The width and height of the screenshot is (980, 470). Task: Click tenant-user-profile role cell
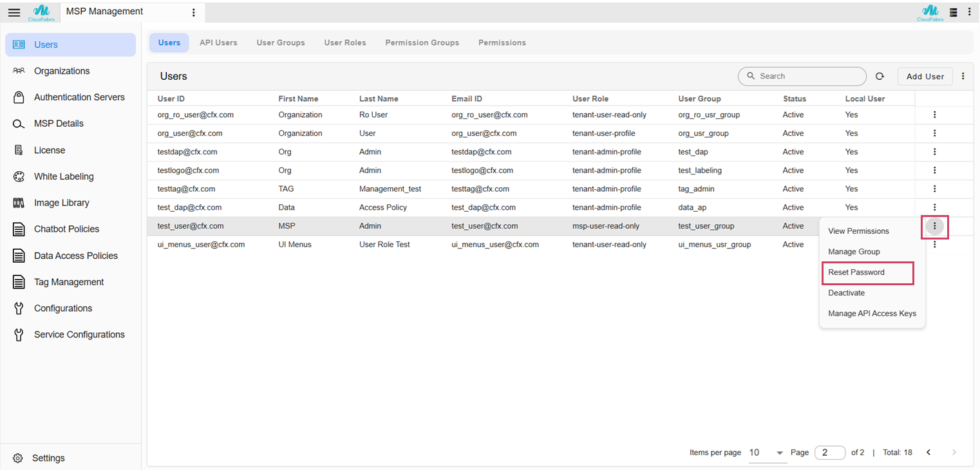(x=604, y=133)
